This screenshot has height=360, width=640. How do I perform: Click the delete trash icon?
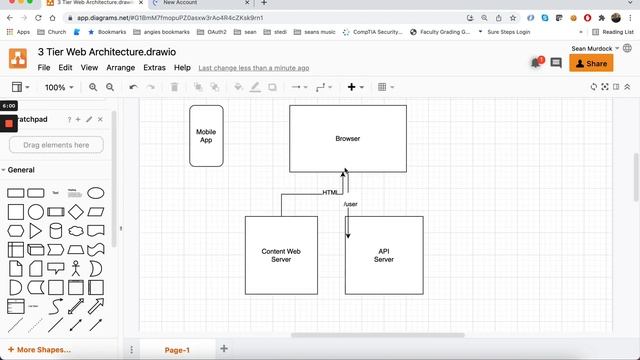[174, 87]
